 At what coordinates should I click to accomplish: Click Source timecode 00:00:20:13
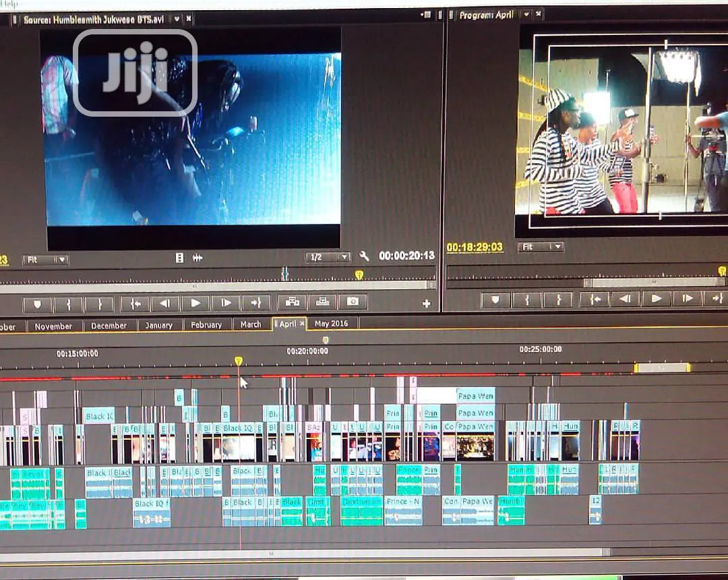click(406, 256)
